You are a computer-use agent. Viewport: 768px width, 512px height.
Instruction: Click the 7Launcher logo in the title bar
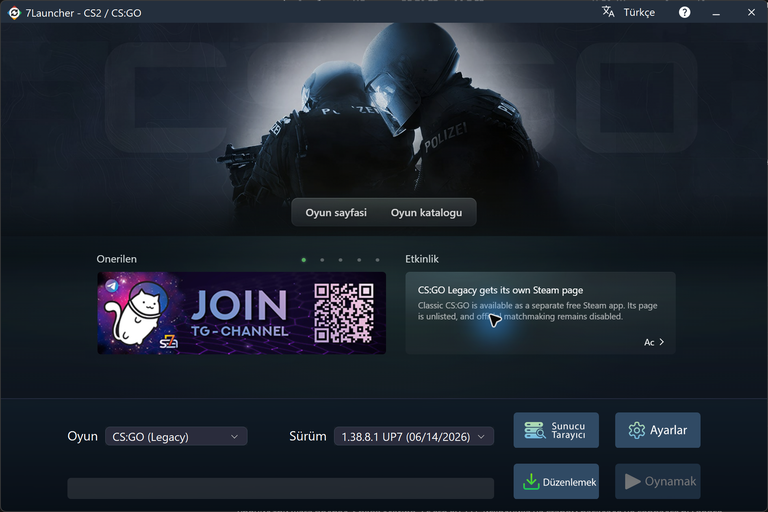14,13
